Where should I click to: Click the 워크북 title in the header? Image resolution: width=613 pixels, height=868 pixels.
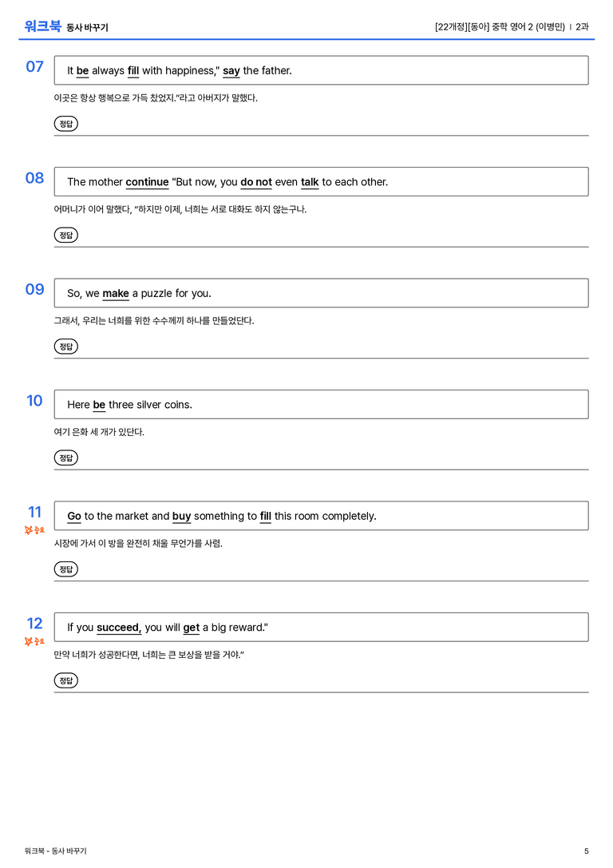tap(42, 26)
